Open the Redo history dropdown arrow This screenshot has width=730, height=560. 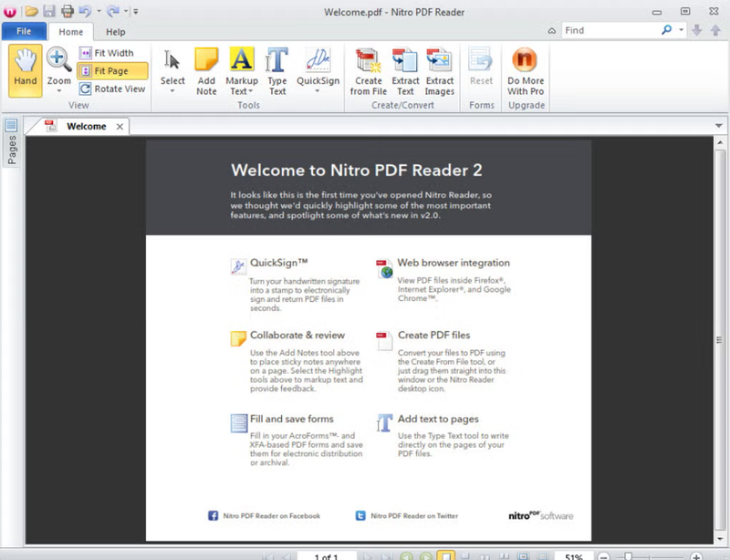click(x=126, y=11)
